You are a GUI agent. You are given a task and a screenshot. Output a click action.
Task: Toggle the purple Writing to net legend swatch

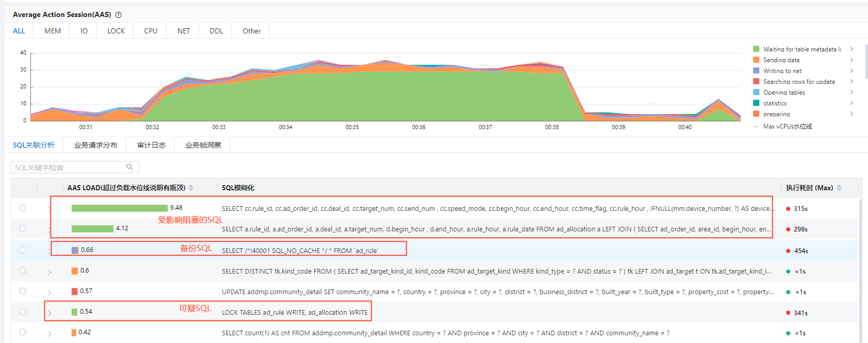pos(756,70)
